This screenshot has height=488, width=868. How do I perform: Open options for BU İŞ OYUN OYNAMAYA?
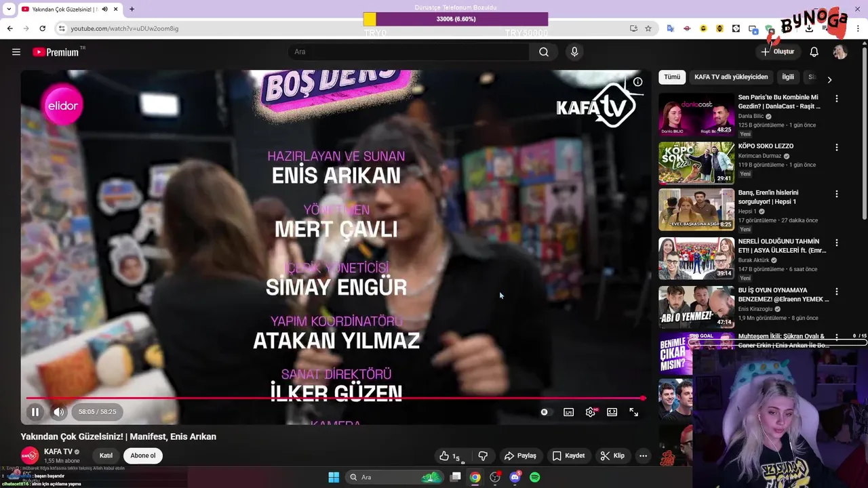point(837,291)
